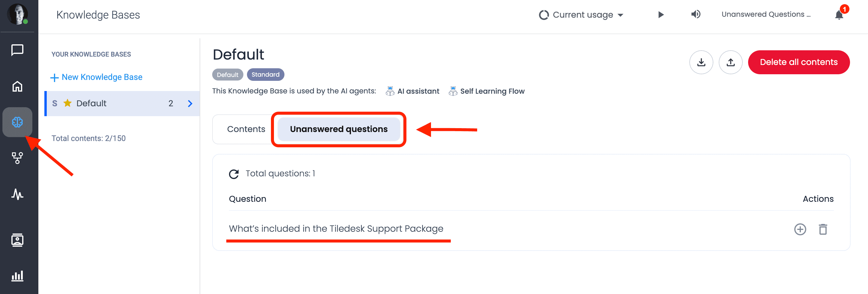
Task: Open the contacts icon in sidebar
Action: pos(17,240)
